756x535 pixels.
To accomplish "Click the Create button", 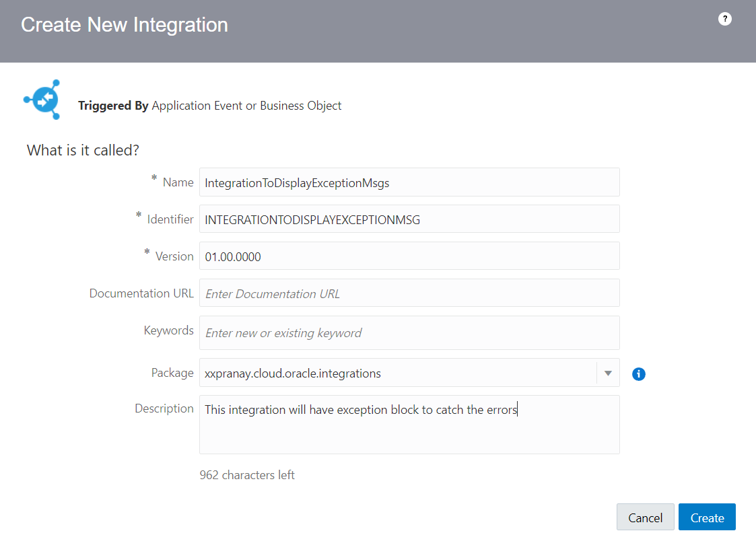I will (707, 517).
